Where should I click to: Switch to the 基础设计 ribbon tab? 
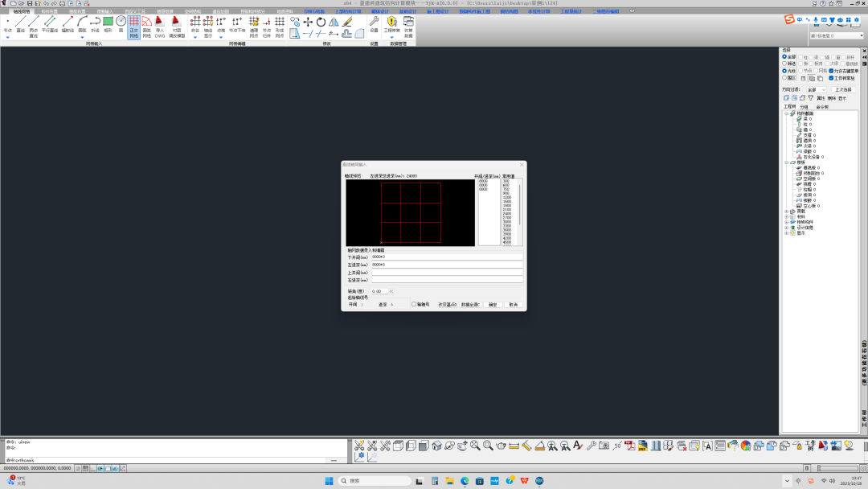(x=407, y=11)
